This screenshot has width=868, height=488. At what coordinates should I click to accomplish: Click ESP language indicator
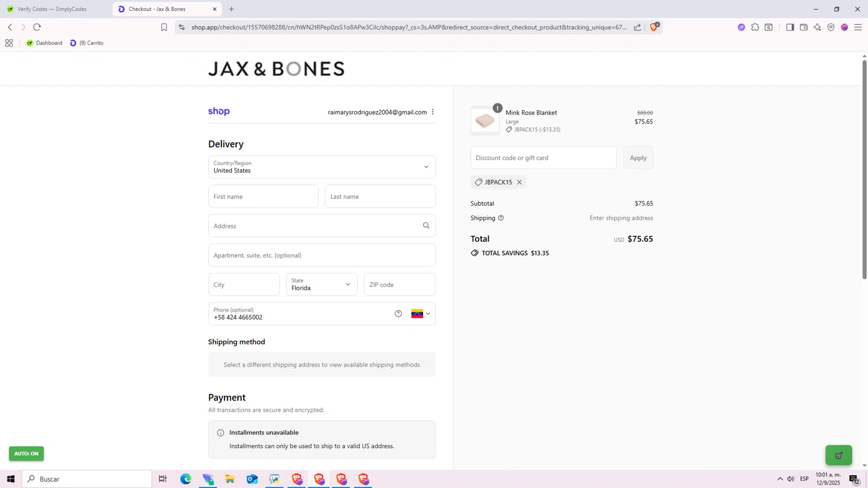click(x=804, y=479)
